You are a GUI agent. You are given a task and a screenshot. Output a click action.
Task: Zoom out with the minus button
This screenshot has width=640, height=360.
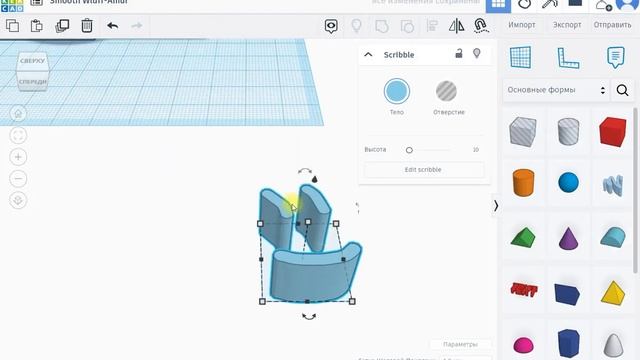18,179
